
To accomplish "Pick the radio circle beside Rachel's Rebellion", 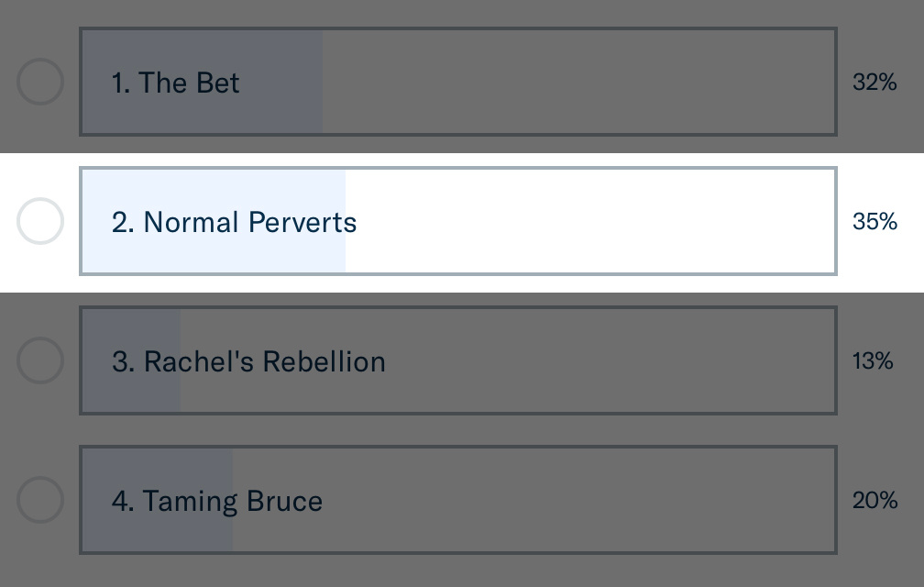I will click(x=40, y=360).
